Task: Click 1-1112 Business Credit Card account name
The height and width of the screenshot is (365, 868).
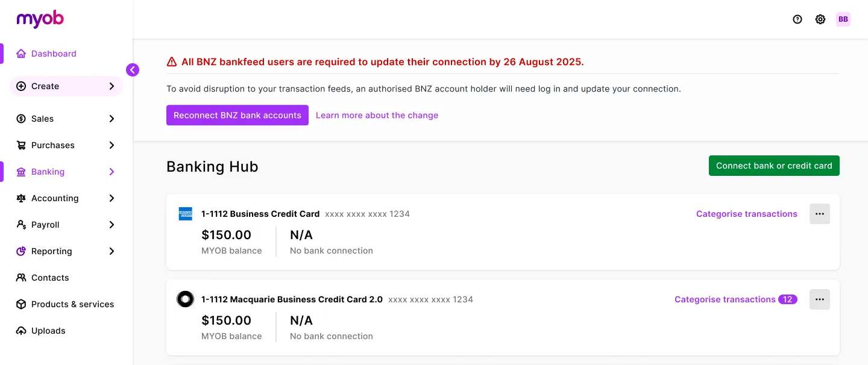Action: pos(260,214)
